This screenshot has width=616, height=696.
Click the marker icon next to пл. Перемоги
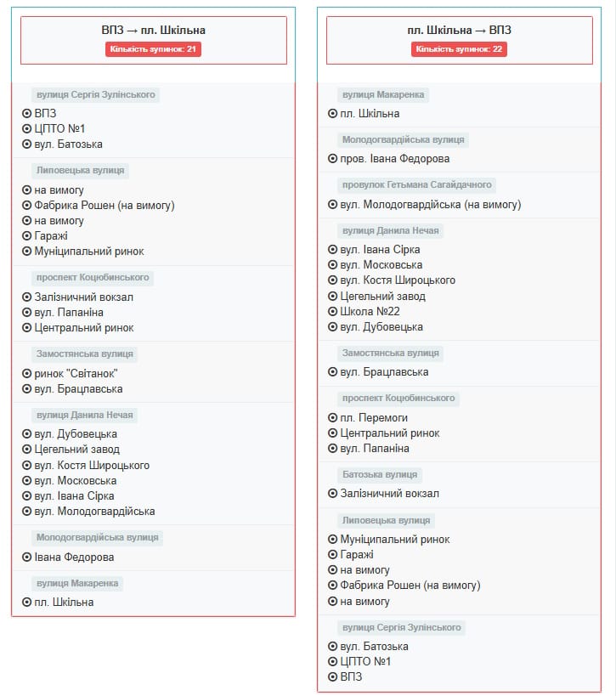[332, 418]
